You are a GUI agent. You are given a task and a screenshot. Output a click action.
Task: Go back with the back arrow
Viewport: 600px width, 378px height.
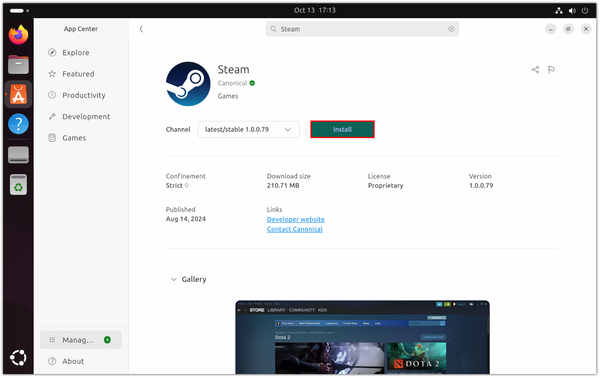141,29
